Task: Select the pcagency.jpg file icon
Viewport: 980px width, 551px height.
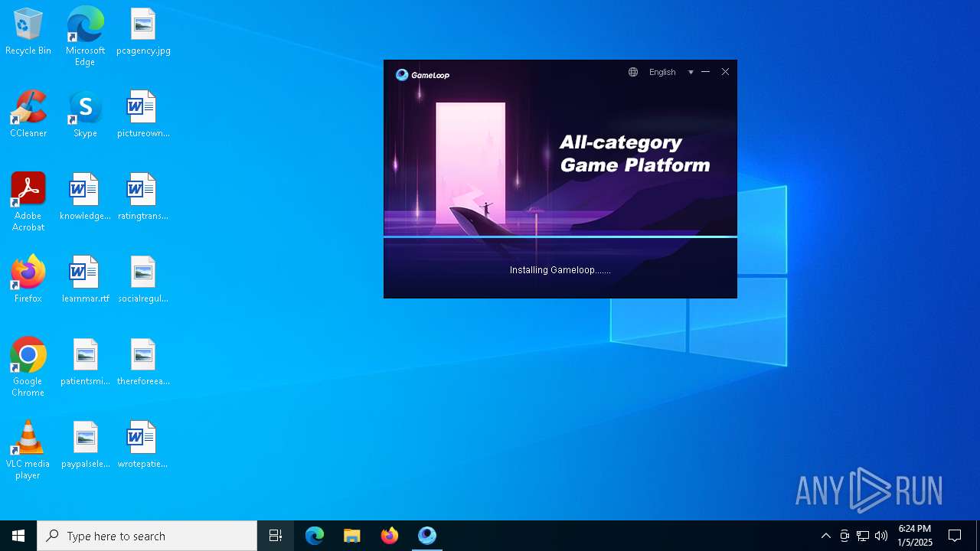Action: pos(143,32)
